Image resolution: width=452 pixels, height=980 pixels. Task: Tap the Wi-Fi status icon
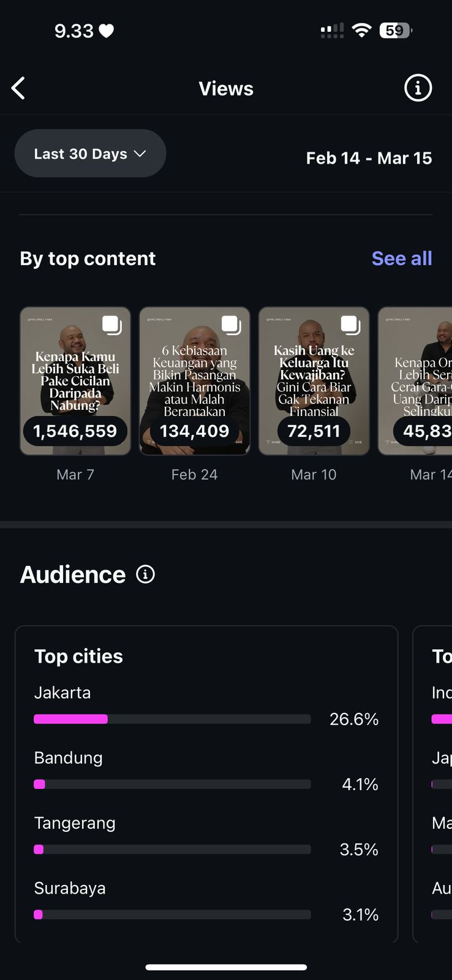(362, 31)
